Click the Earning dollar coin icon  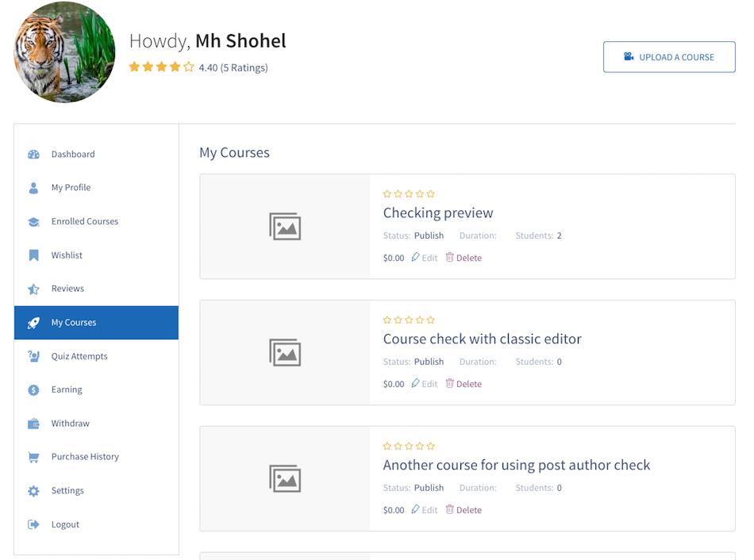tap(33, 389)
